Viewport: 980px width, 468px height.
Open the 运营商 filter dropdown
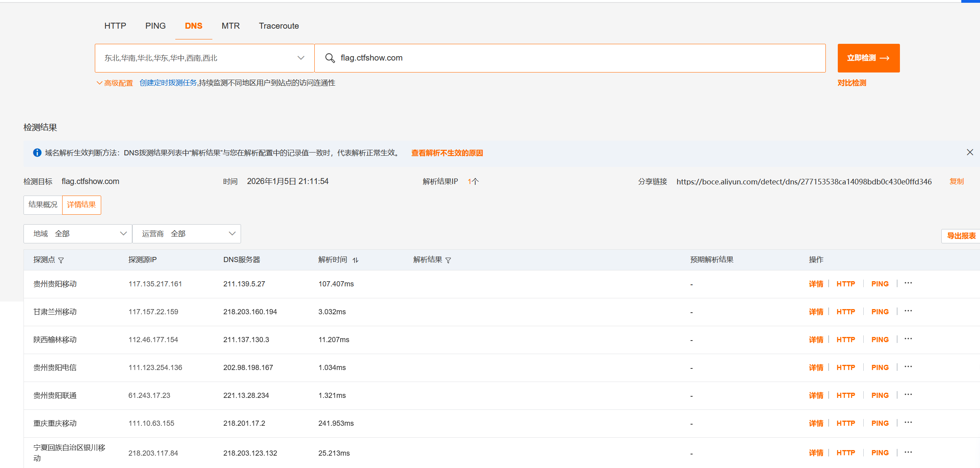point(186,234)
